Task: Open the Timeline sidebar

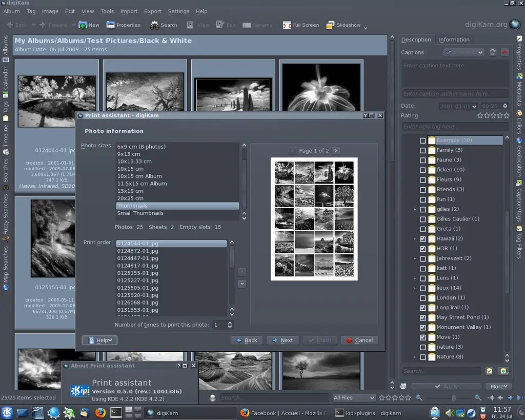Action: click(x=6, y=136)
